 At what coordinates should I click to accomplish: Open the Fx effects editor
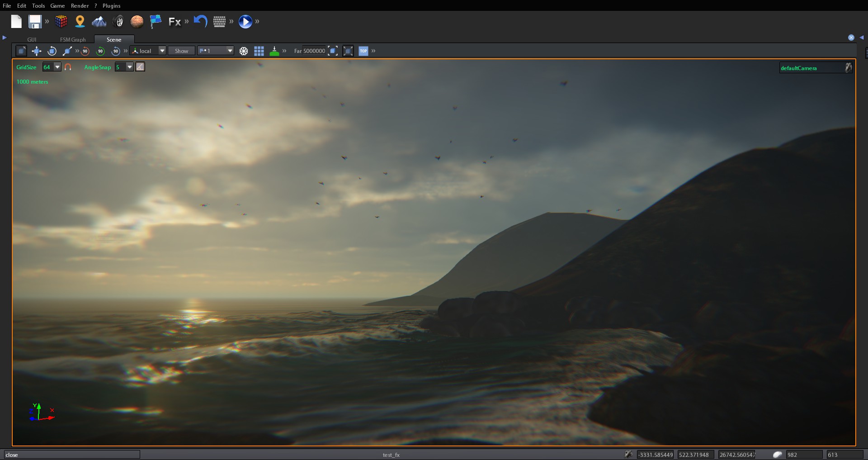coord(175,21)
